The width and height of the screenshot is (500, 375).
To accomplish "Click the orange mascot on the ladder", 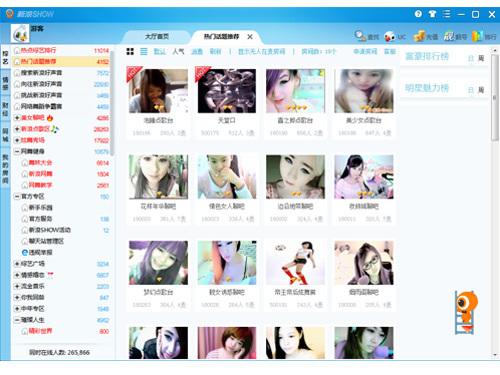I will click(x=466, y=312).
